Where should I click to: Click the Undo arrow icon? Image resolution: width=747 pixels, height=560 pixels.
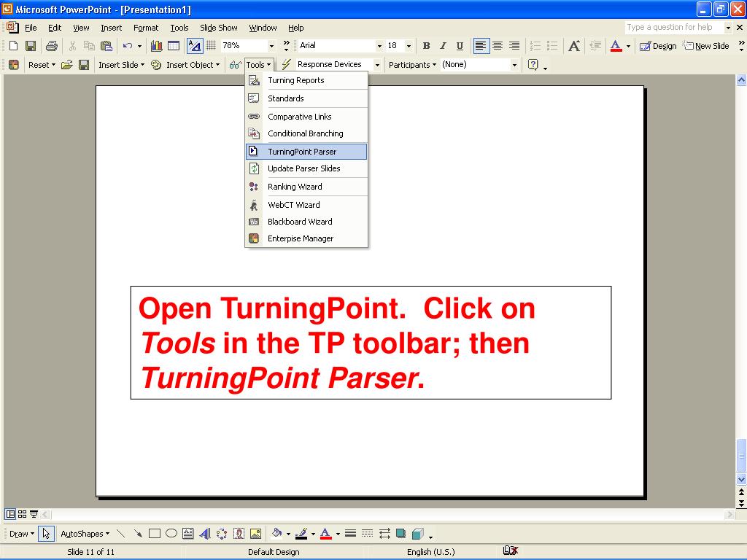click(x=127, y=46)
